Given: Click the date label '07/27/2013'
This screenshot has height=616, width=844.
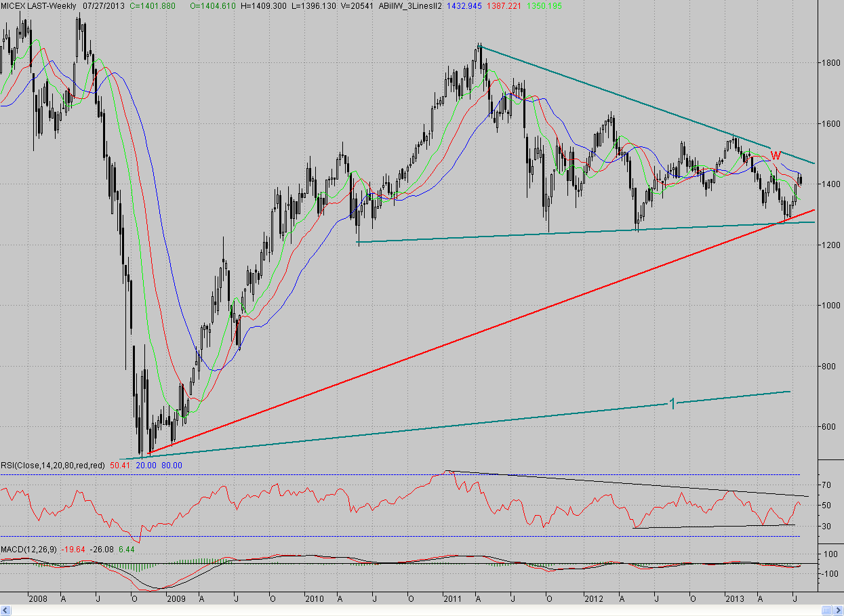Looking at the screenshot, I should (104, 5).
